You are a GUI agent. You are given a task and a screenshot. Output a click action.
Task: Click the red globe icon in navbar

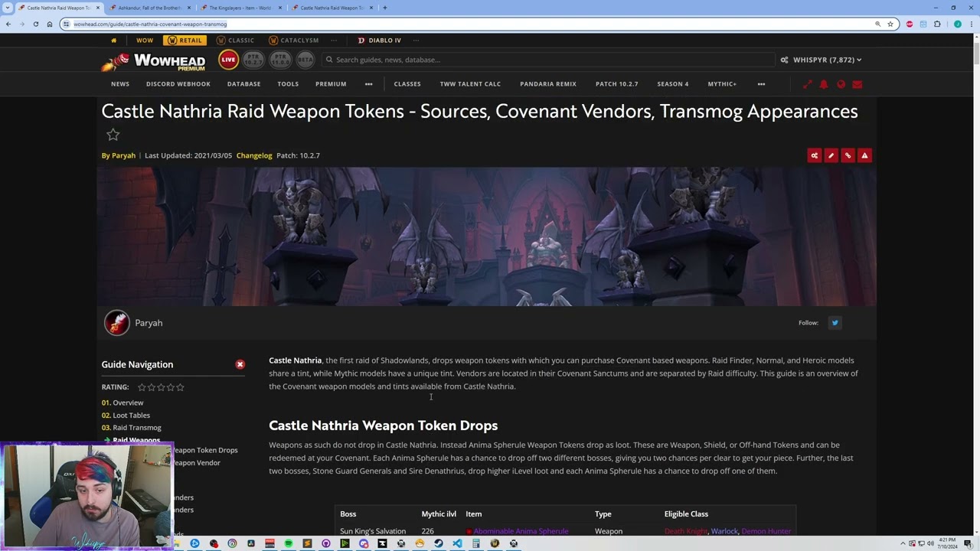coord(841,84)
